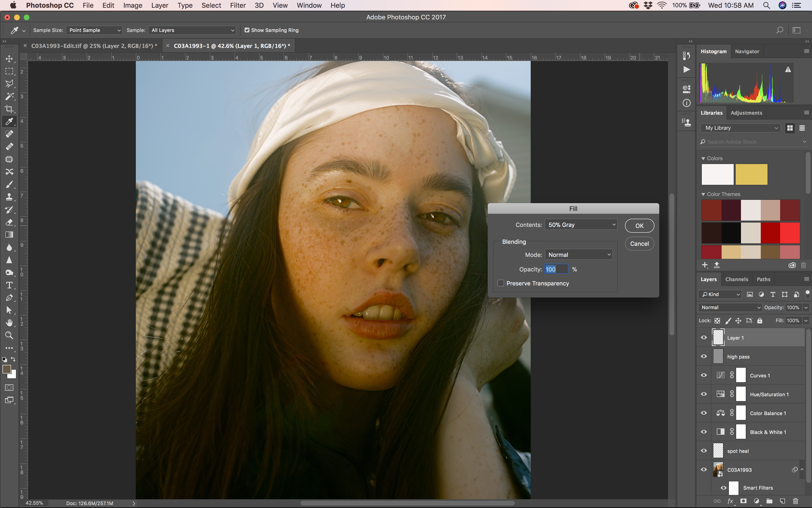Image resolution: width=812 pixels, height=508 pixels.
Task: Select the Crop tool
Action: click(9, 109)
